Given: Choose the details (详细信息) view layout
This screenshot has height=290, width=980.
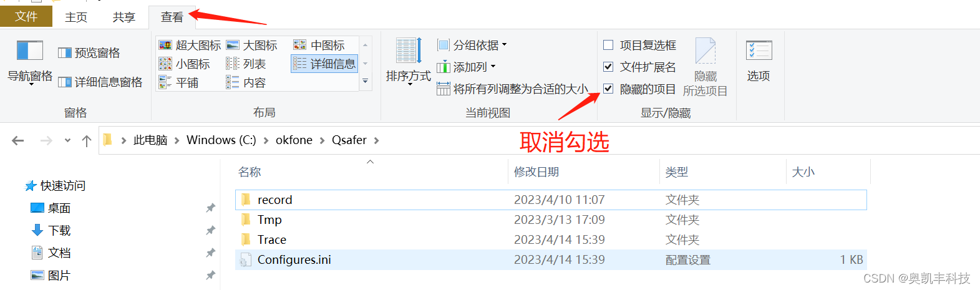Looking at the screenshot, I should click(324, 64).
